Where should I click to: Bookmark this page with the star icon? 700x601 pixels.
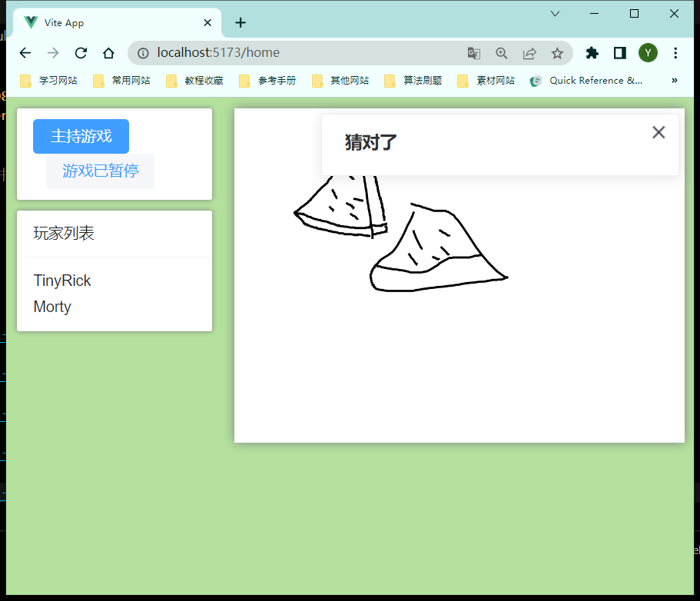[x=557, y=53]
